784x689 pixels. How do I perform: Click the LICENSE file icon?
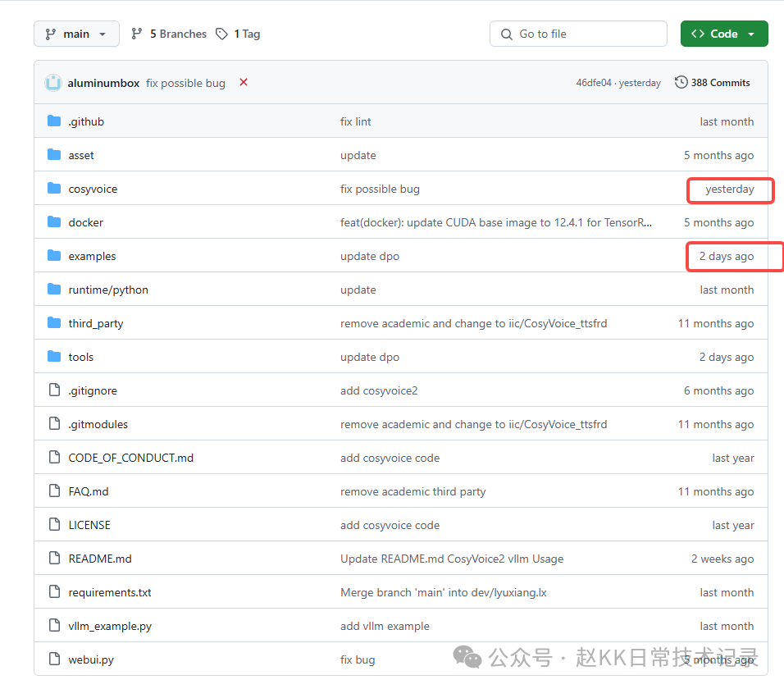tap(54, 524)
